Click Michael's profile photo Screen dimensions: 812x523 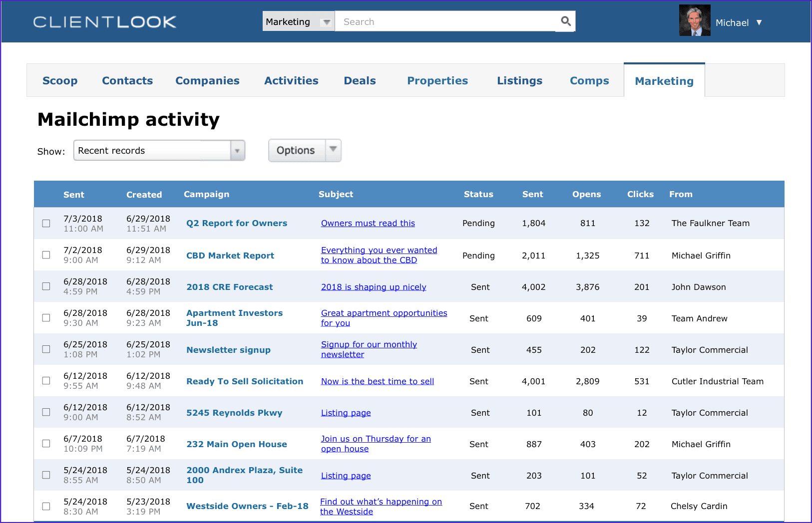point(694,20)
